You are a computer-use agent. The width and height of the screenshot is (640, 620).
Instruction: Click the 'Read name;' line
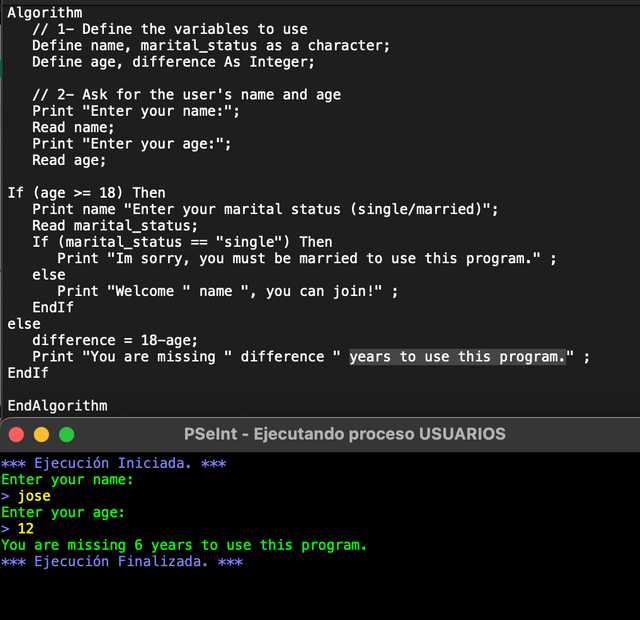click(73, 127)
